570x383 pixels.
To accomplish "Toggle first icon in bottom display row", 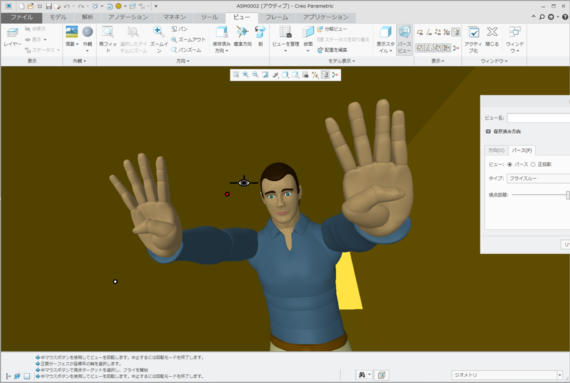I will 420,48.
